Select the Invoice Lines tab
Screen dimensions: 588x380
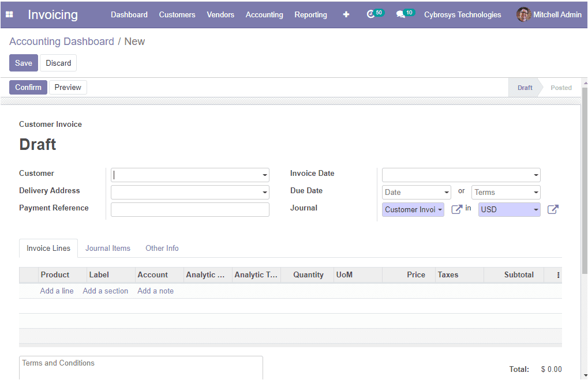click(48, 248)
